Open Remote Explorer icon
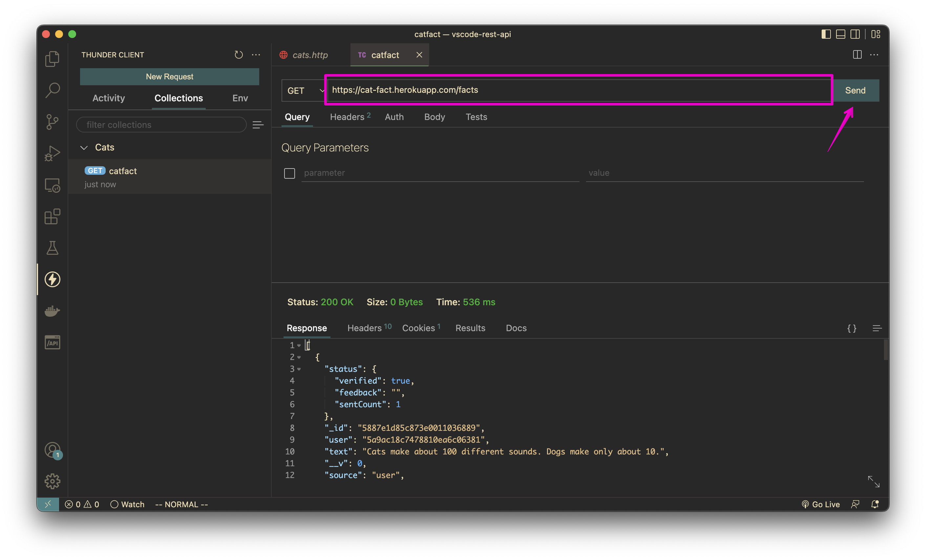The width and height of the screenshot is (926, 560). click(x=52, y=185)
